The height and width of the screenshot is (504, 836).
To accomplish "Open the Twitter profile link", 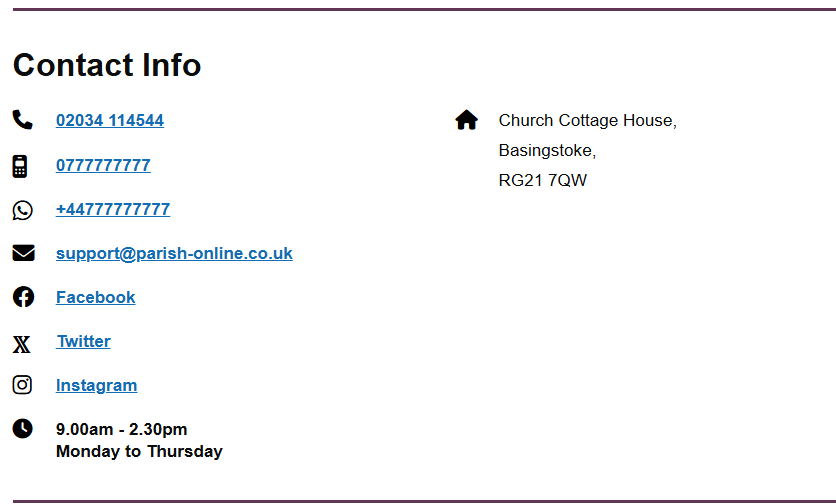I will [x=84, y=341].
